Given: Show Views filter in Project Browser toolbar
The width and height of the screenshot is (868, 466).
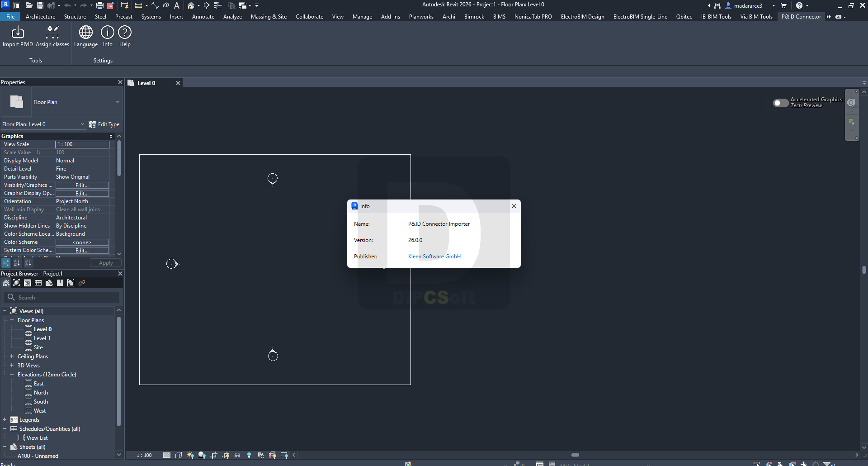Looking at the screenshot, I should (17, 283).
